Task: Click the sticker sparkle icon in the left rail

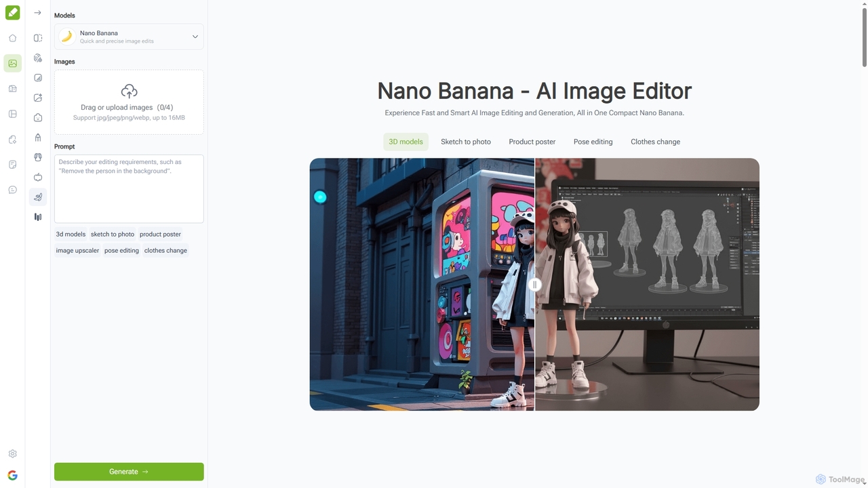Action: click(x=12, y=140)
